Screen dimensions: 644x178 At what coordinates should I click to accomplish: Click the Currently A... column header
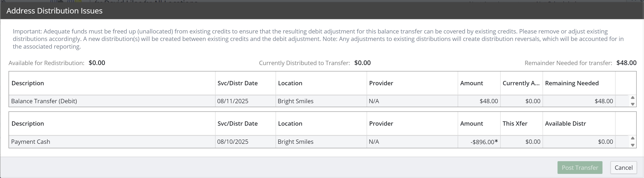click(x=521, y=83)
